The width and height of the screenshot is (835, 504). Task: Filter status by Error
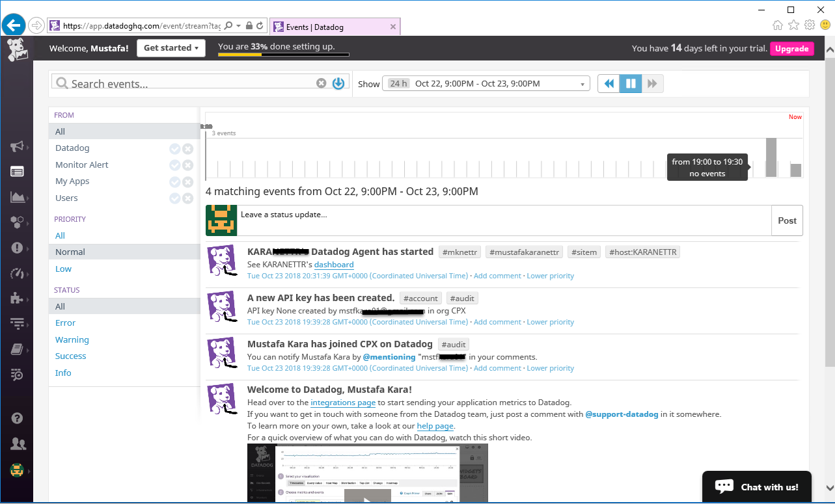[65, 323]
